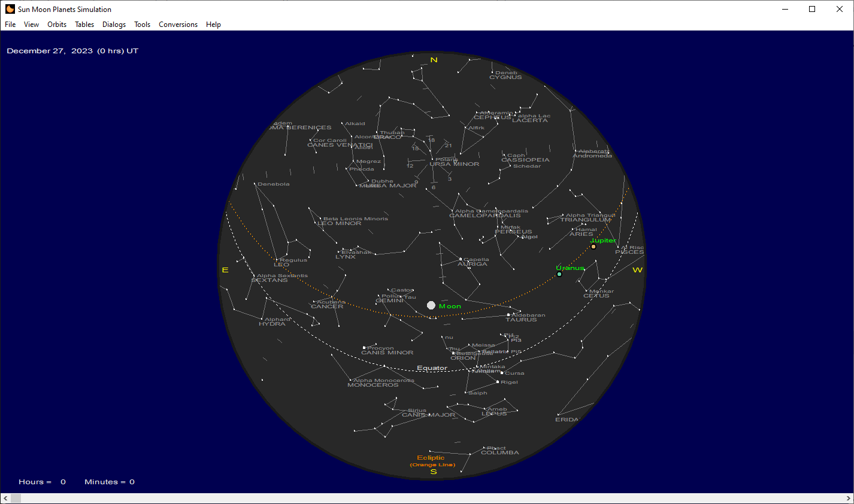The width and height of the screenshot is (854, 504).
Task: Open the Conversions menu
Action: (x=178, y=25)
